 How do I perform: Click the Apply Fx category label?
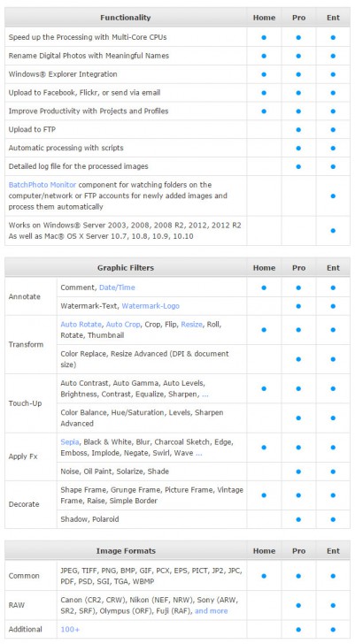pyautogui.click(x=25, y=456)
